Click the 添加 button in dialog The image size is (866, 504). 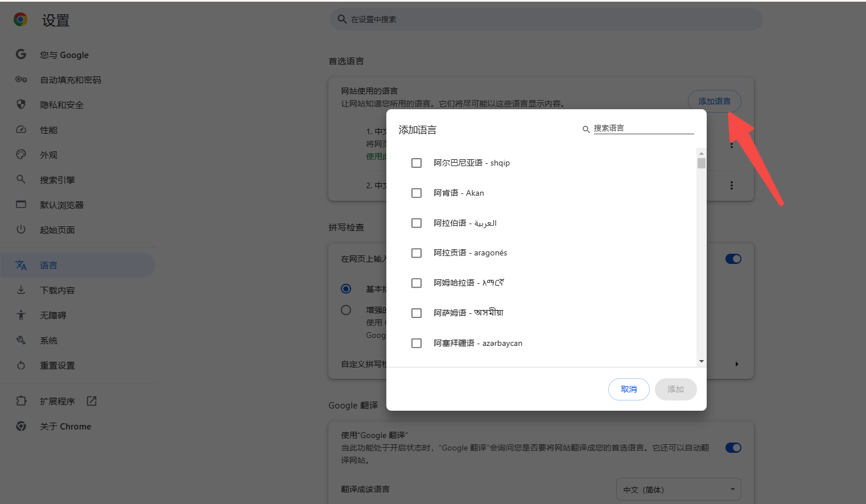(675, 389)
